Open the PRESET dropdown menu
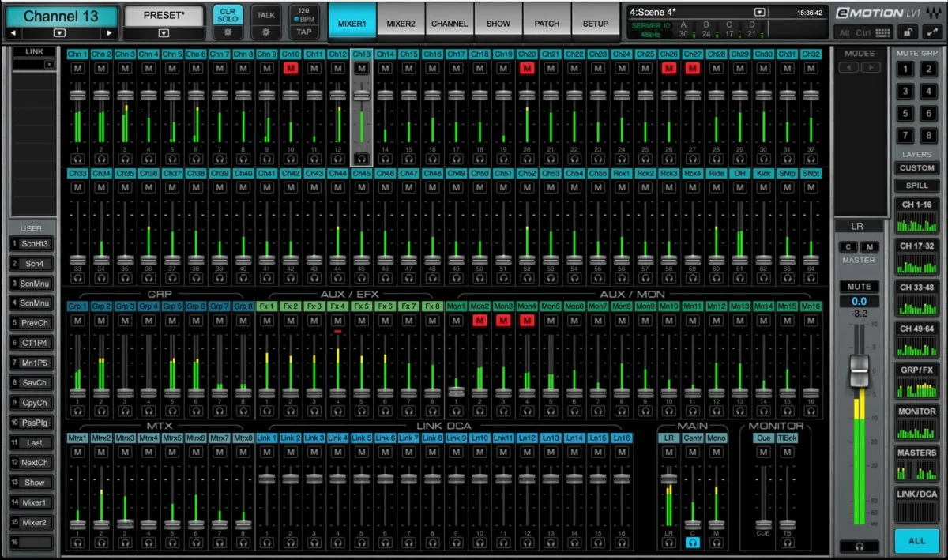The width and height of the screenshot is (948, 560). click(x=164, y=33)
